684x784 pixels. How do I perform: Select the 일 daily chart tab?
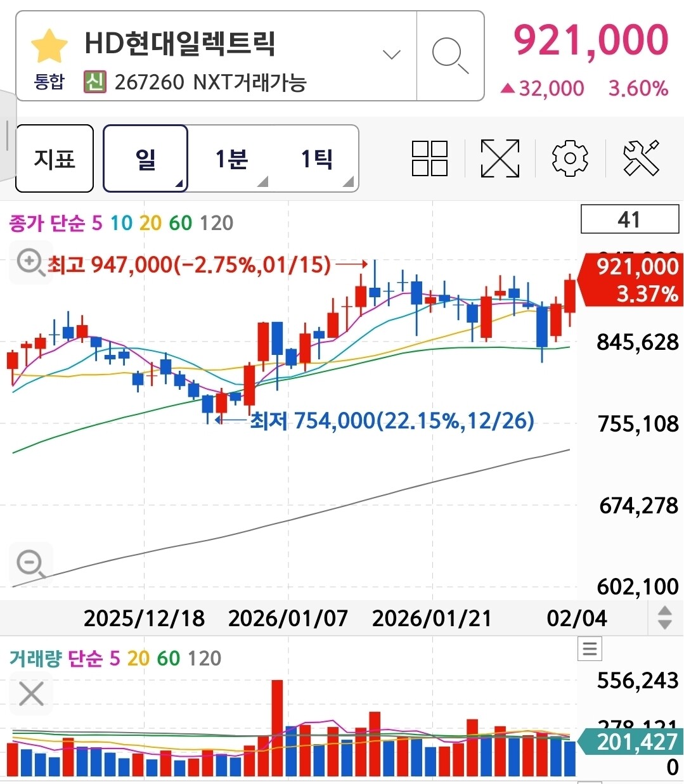point(145,158)
